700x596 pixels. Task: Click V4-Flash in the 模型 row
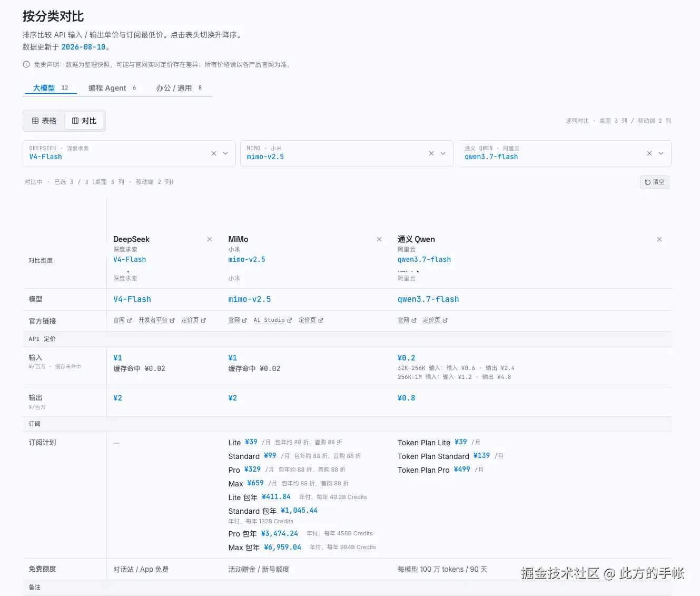point(132,299)
